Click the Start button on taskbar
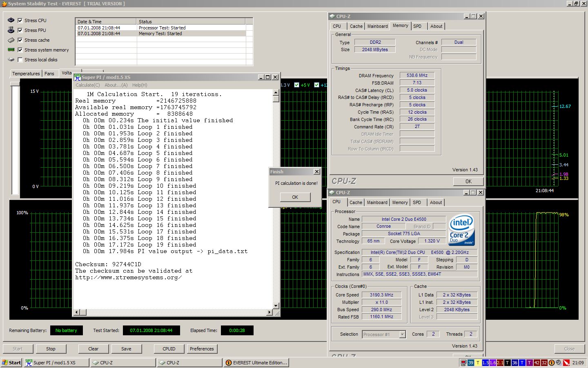This screenshot has height=368, width=588. tap(11, 363)
